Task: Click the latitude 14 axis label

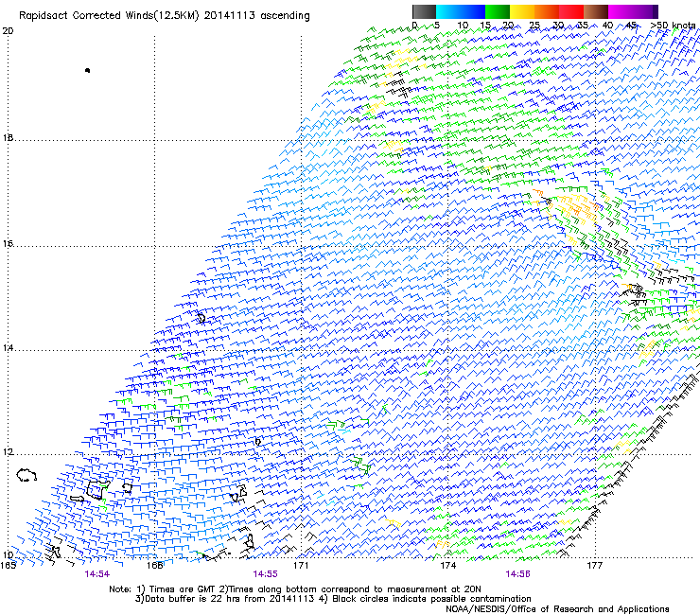Action: click(x=8, y=348)
